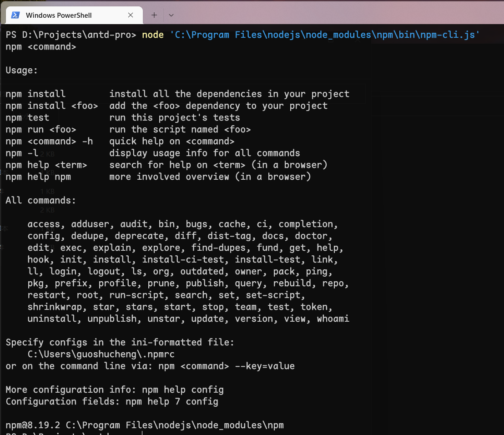Click the word 'adduser' in the command list
The width and height of the screenshot is (504, 435).
(x=91, y=224)
